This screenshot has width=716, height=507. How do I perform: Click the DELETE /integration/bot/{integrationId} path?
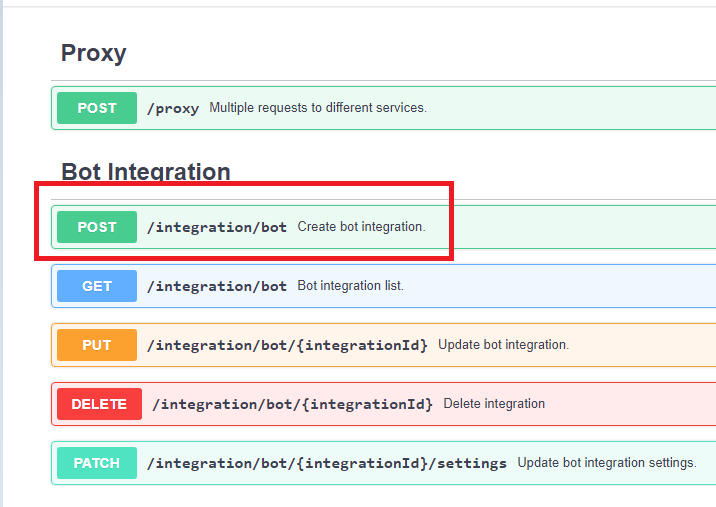click(292, 404)
